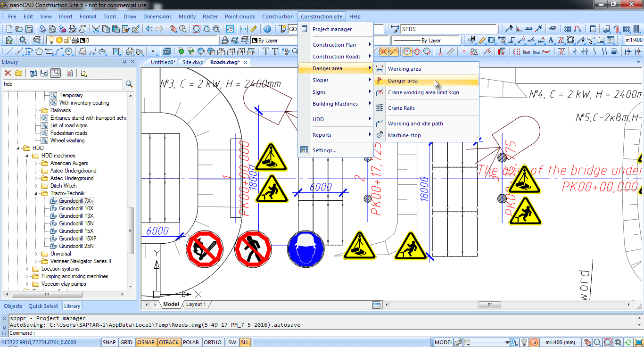The width and height of the screenshot is (644, 347).
Task: Switch to the Layout 1 tab
Action: (196, 305)
